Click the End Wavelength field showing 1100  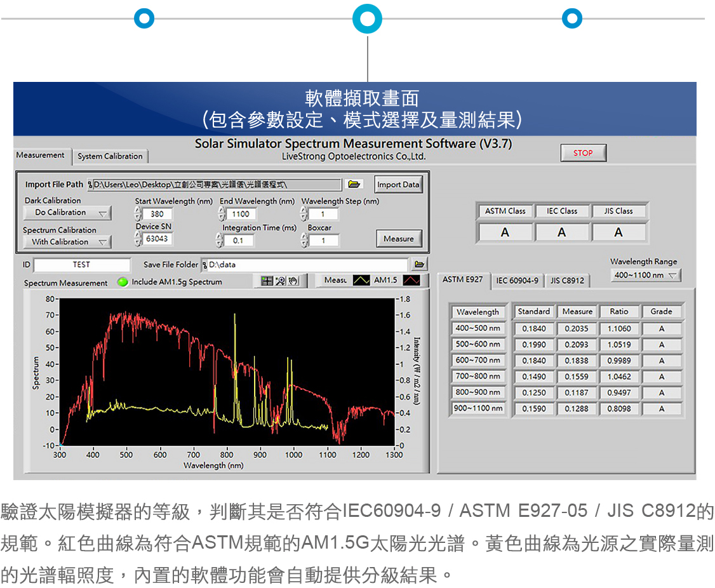tap(241, 214)
